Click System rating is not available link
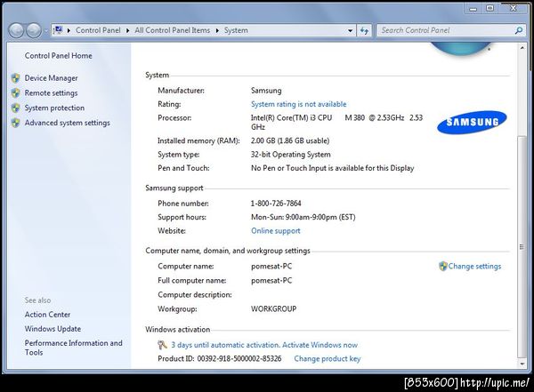Viewport: 534px width, 392px height. (x=299, y=104)
